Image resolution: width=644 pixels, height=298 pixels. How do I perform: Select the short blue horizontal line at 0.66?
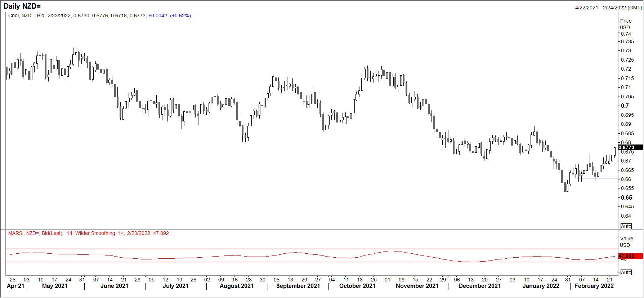pos(598,178)
